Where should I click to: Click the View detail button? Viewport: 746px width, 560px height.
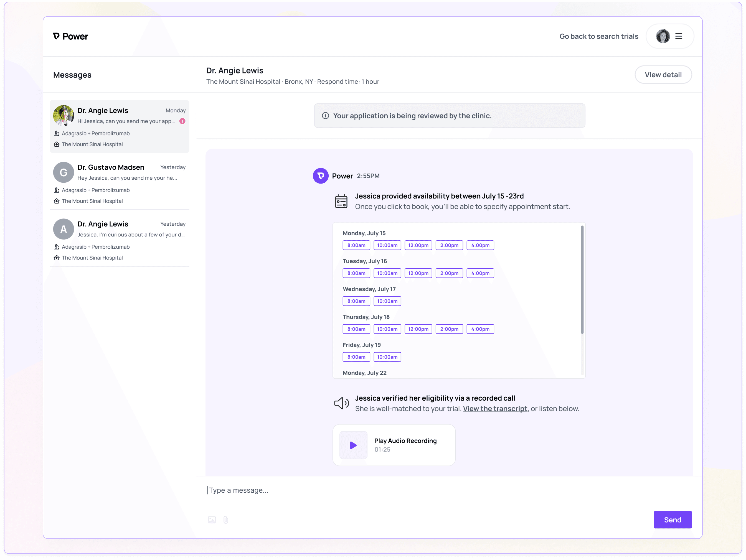663,75
